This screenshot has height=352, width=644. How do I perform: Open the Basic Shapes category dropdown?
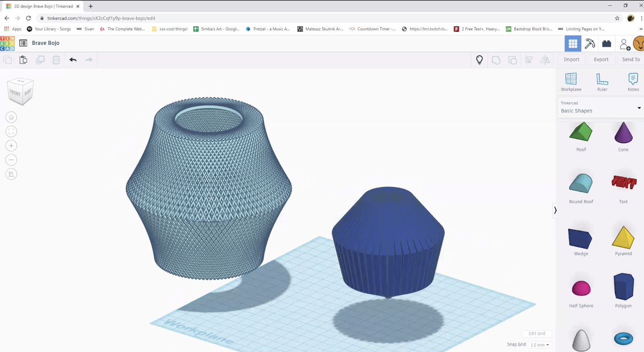[601, 107]
